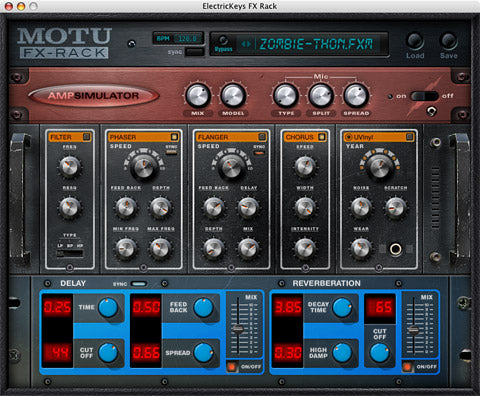Screen dimensions: 480x396
Task: Adjust the Amp Simulator MODEL knob
Action: point(233,95)
